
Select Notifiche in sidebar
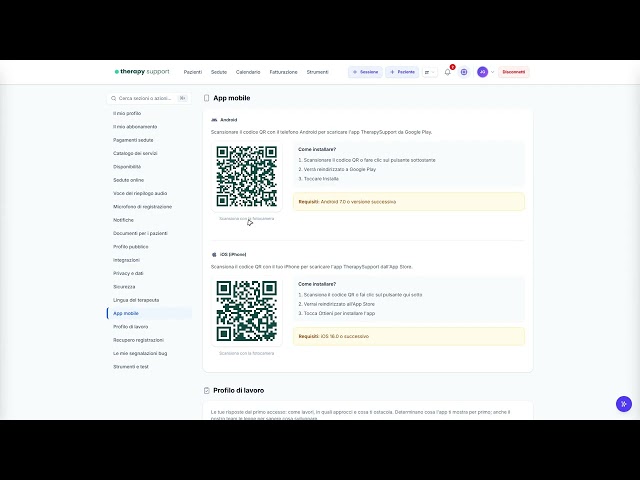123,220
